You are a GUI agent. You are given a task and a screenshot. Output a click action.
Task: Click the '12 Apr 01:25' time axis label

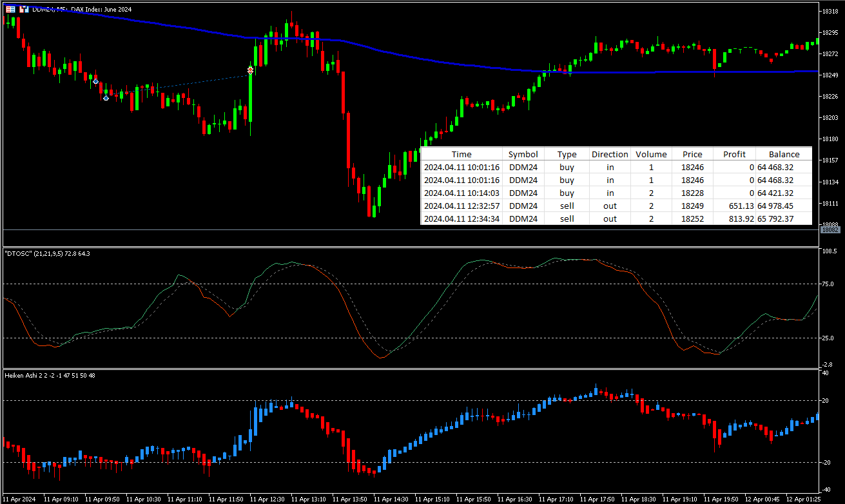803,499
